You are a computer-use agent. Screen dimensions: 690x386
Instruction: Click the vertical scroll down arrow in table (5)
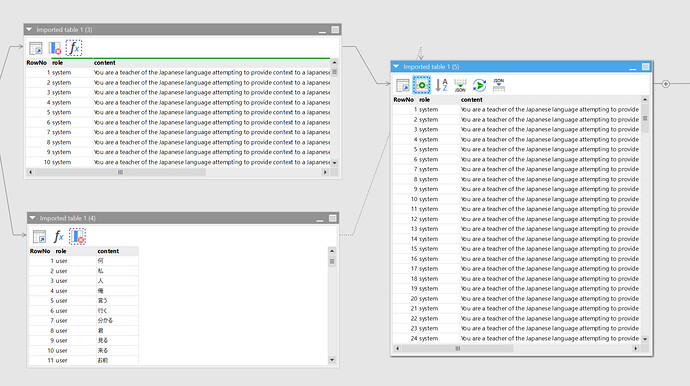645,339
